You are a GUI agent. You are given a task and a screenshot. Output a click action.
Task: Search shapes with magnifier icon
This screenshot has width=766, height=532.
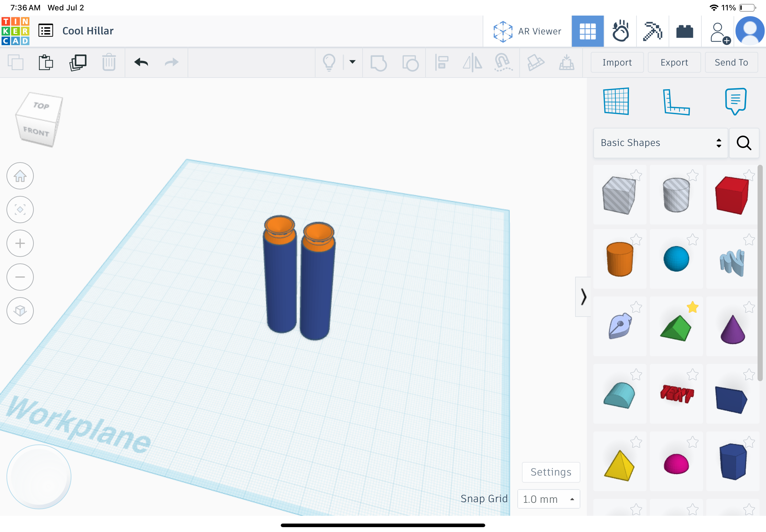[x=744, y=143]
